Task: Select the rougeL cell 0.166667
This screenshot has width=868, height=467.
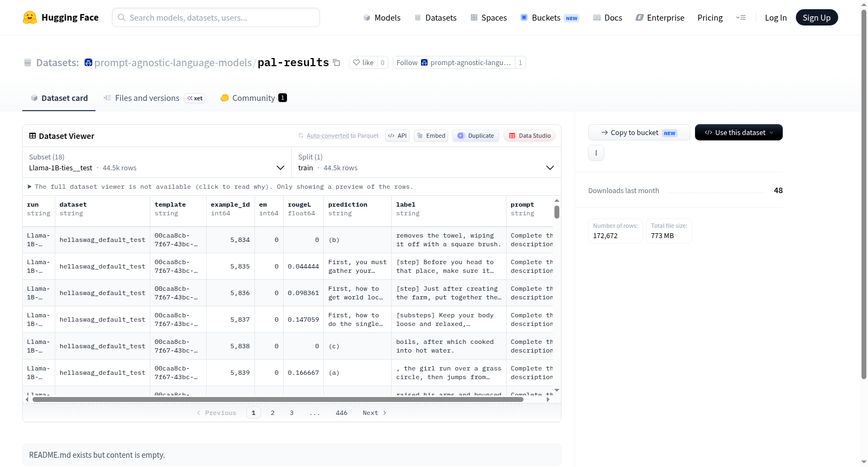Action: click(304, 373)
